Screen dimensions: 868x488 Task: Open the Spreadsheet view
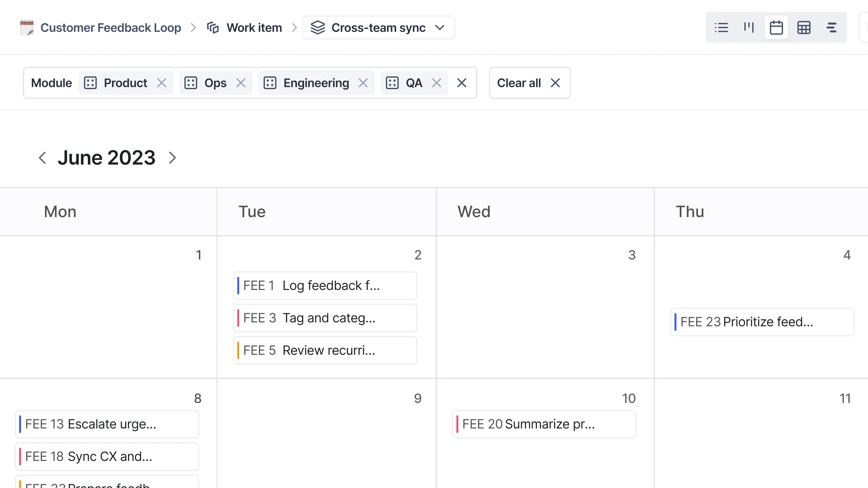click(x=804, y=27)
